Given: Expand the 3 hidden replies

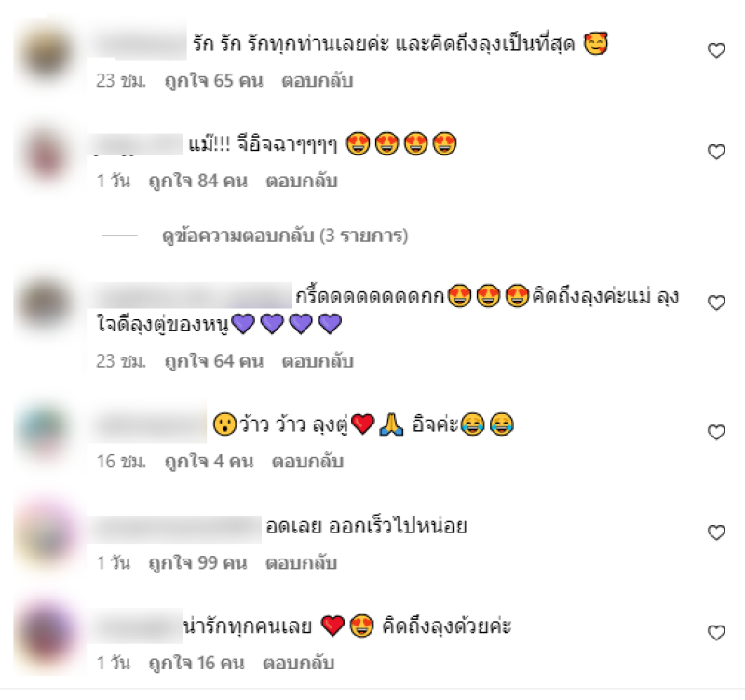Looking at the screenshot, I should point(285,236).
